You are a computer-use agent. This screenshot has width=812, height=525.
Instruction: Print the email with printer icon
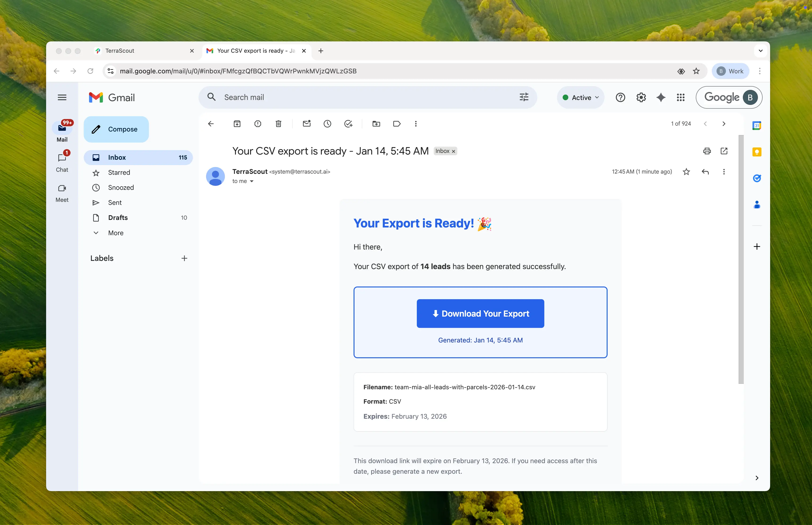click(707, 151)
